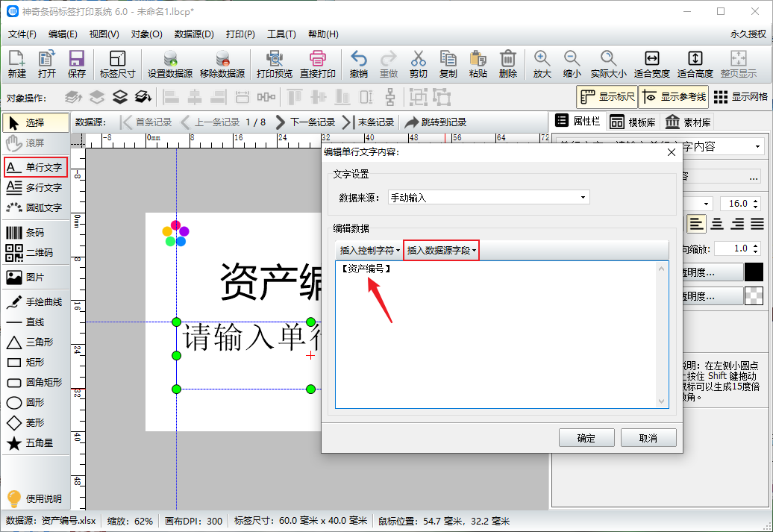Remove data source via 移除数据源

222,64
